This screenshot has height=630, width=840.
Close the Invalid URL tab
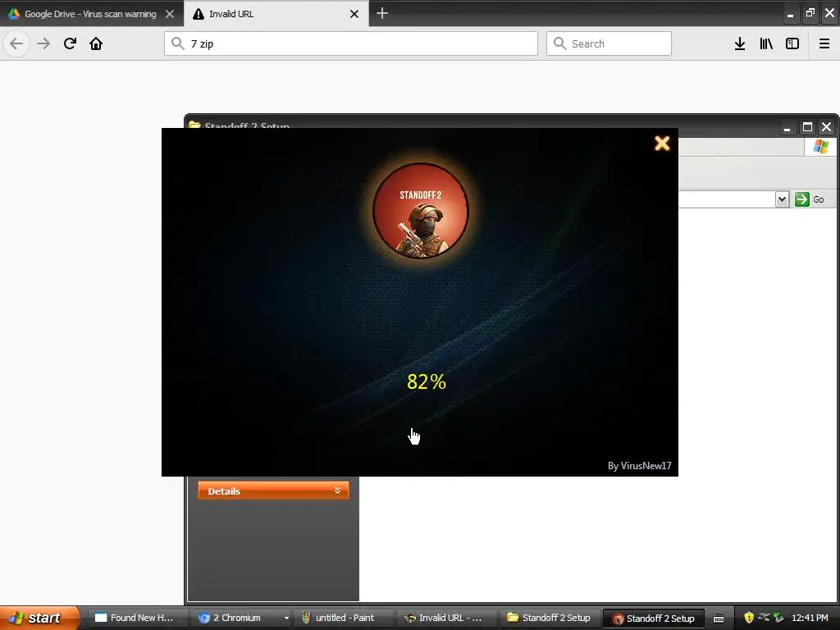point(354,14)
